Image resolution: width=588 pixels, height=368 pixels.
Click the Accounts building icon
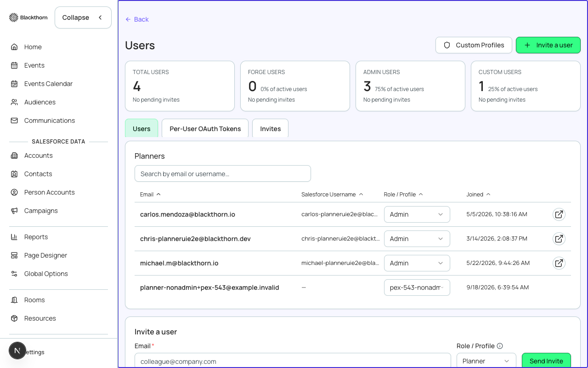coord(14,155)
